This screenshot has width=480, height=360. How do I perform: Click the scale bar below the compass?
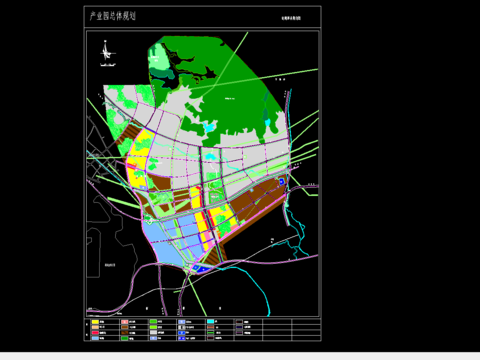tap(108, 65)
